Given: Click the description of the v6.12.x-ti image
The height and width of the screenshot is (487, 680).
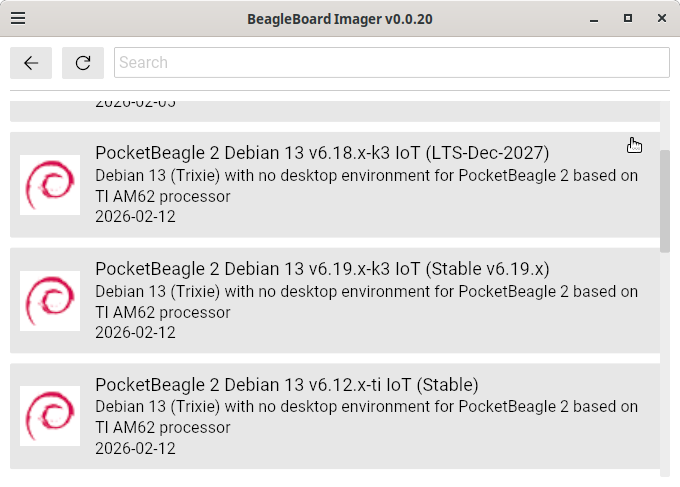Looking at the screenshot, I should pyautogui.click(x=366, y=418).
